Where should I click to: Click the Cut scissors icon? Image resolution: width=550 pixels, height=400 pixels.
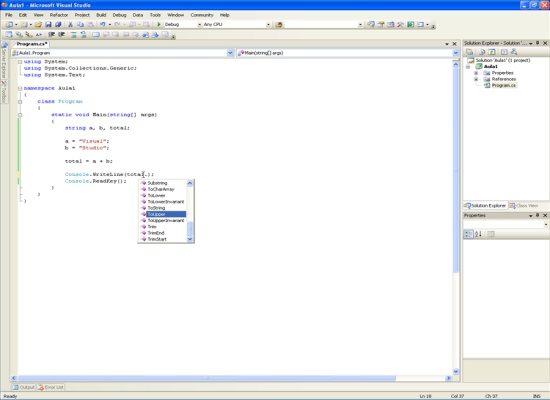coord(70,24)
